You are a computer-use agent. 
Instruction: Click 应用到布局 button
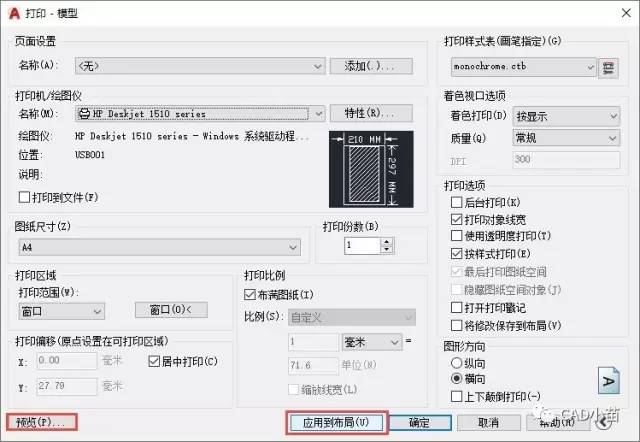[x=336, y=422]
